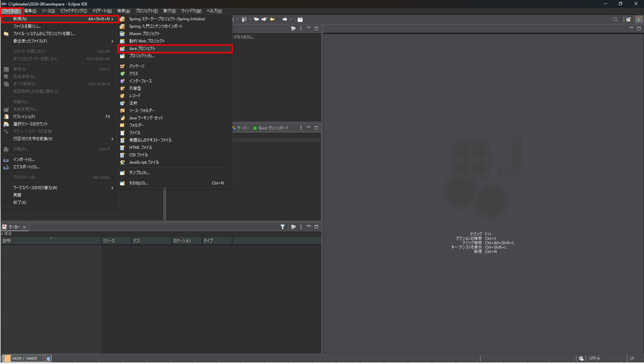Choose リフレッシュ(F) menu item
Image resolution: width=644 pixels, height=364 pixels.
pyautogui.click(x=59, y=117)
